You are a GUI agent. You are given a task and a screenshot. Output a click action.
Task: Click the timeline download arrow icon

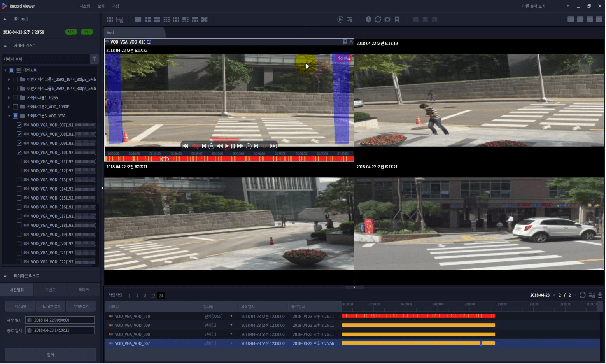point(600,295)
